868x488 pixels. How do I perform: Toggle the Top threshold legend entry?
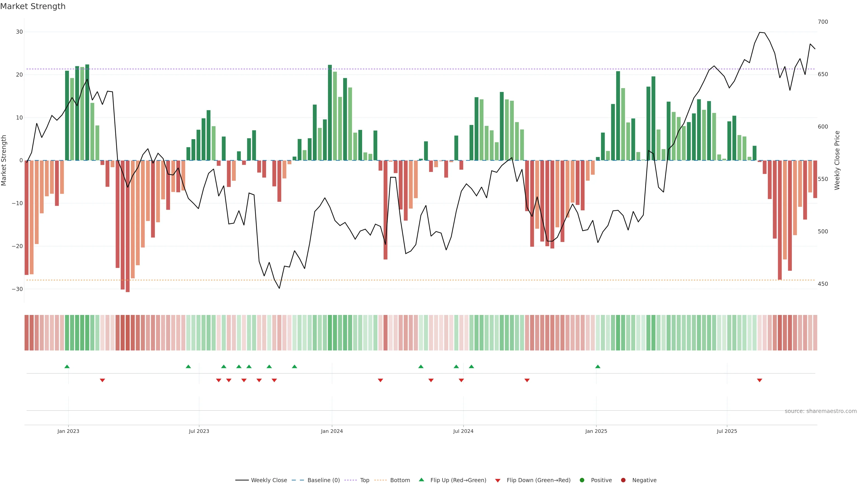(365, 480)
